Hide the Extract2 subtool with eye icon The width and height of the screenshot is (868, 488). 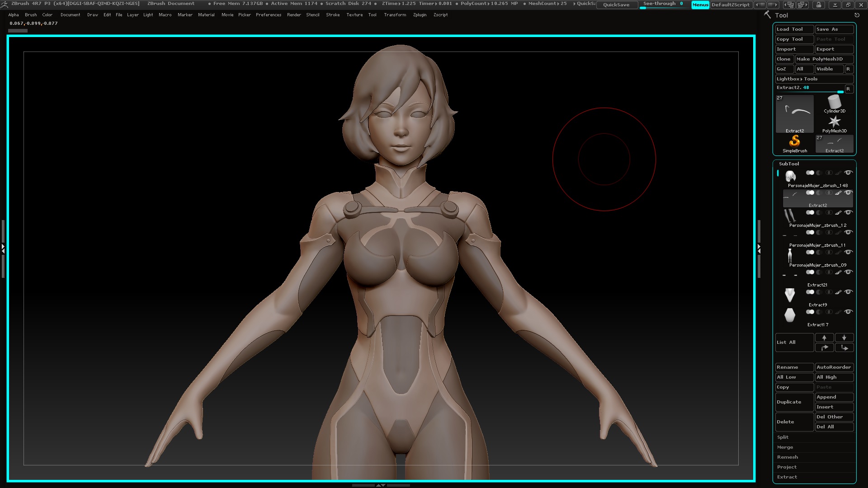click(x=849, y=193)
